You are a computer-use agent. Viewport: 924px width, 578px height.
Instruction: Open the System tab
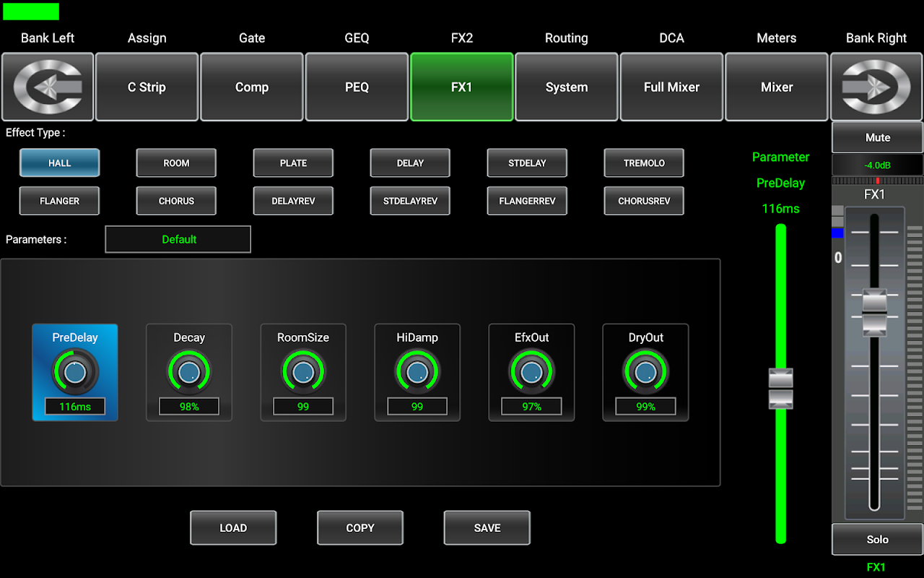567,87
